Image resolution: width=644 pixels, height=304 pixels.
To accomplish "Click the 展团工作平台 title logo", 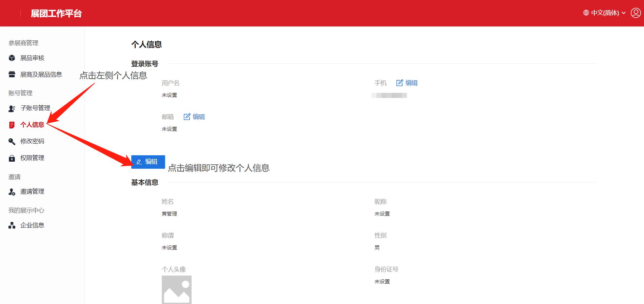I will tap(56, 14).
